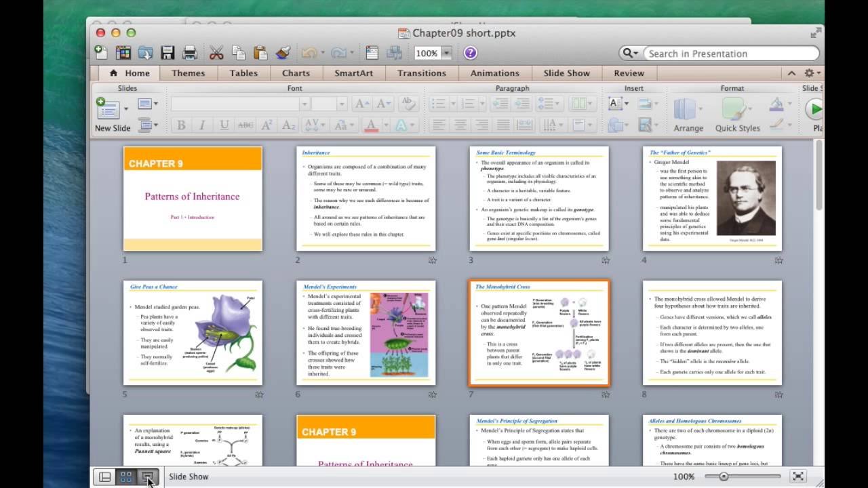Click the Arrange button
Image resolution: width=868 pixels, height=488 pixels.
[x=688, y=115]
